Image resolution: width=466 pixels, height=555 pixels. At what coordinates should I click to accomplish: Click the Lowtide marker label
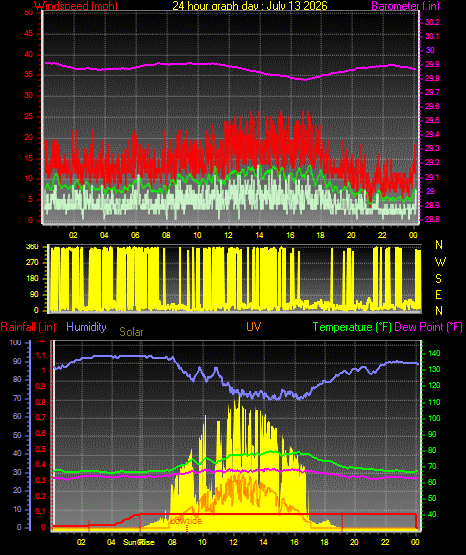[186, 521]
